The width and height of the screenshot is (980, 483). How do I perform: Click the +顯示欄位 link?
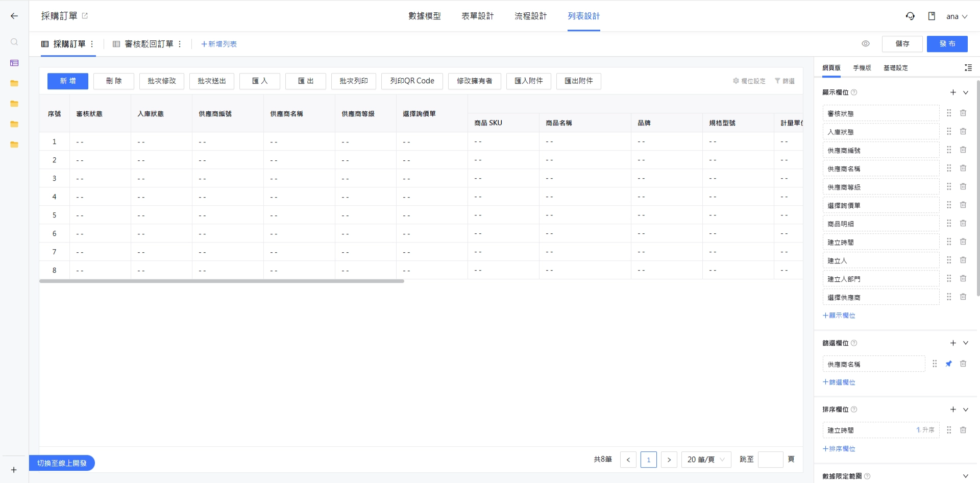click(x=839, y=316)
